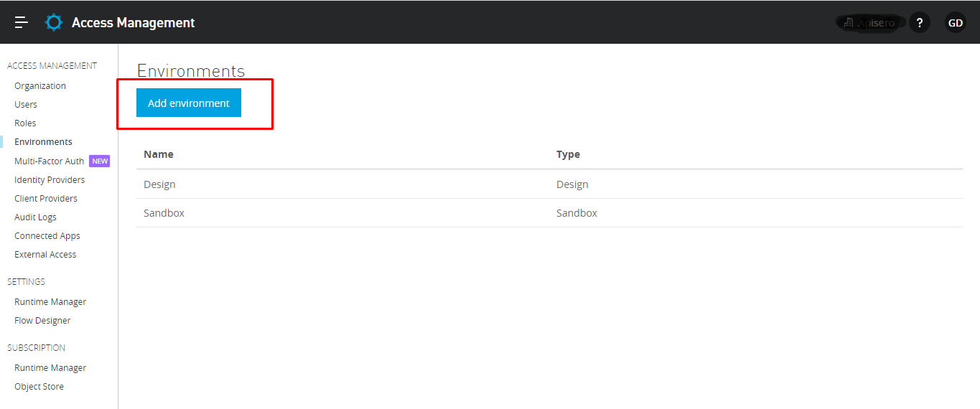This screenshot has width=980, height=409.
Task: Click the Add environment button
Action: coord(189,103)
